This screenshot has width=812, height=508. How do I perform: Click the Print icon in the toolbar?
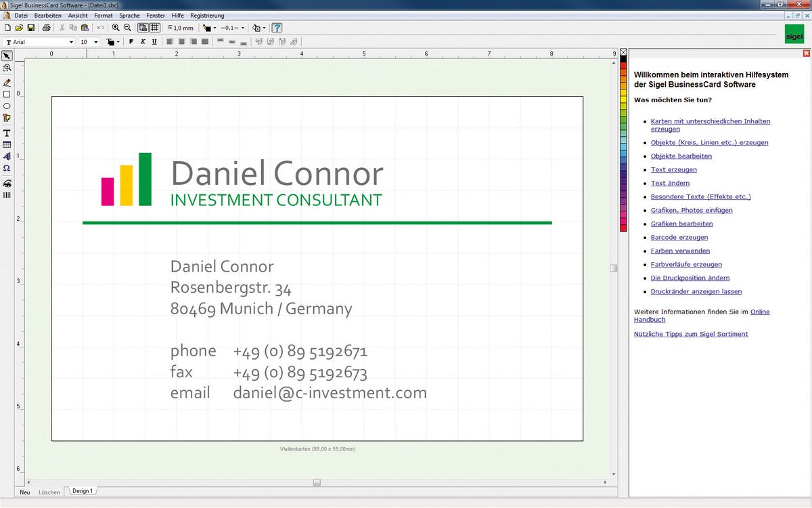[46, 28]
